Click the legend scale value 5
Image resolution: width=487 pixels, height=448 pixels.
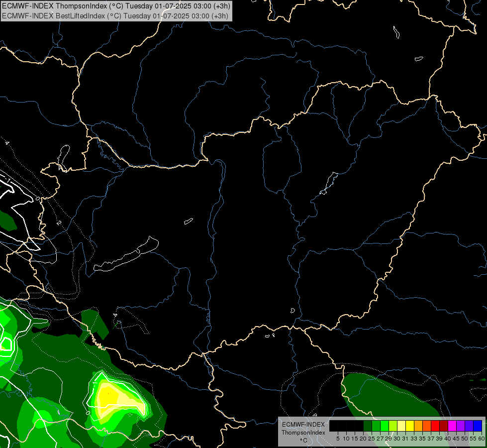point(338,439)
